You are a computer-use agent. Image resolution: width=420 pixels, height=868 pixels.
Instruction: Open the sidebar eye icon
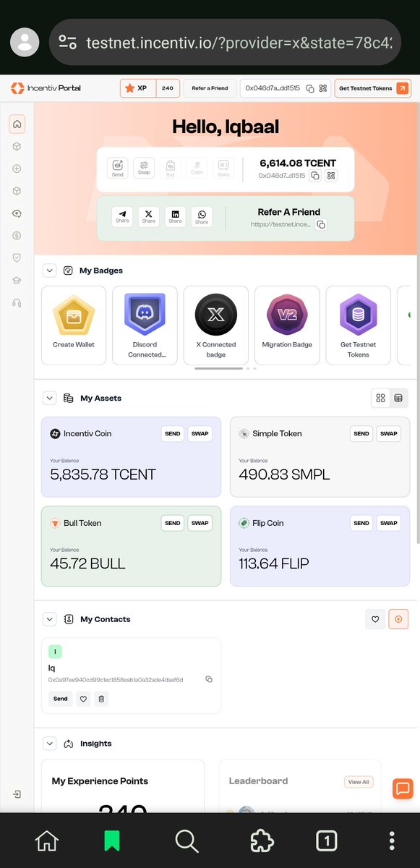[17, 213]
